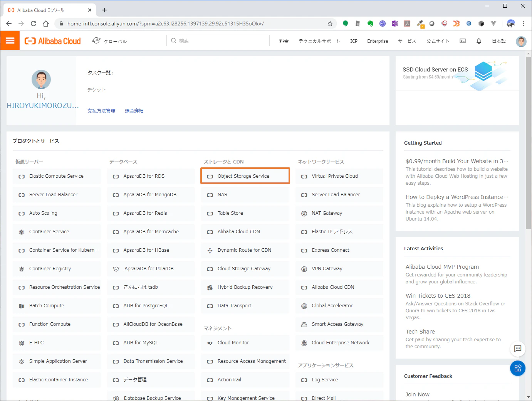Open Cloud Enterprise Network

tap(339, 342)
